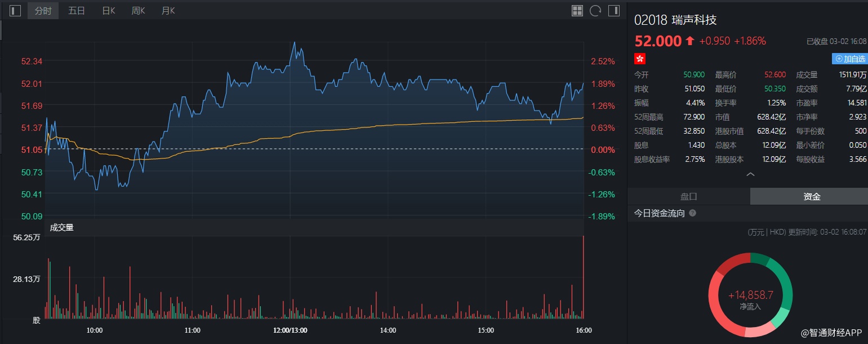This screenshot has width=868, height=344.
Task: Switch to multi-chart grid layout
Action: (577, 11)
